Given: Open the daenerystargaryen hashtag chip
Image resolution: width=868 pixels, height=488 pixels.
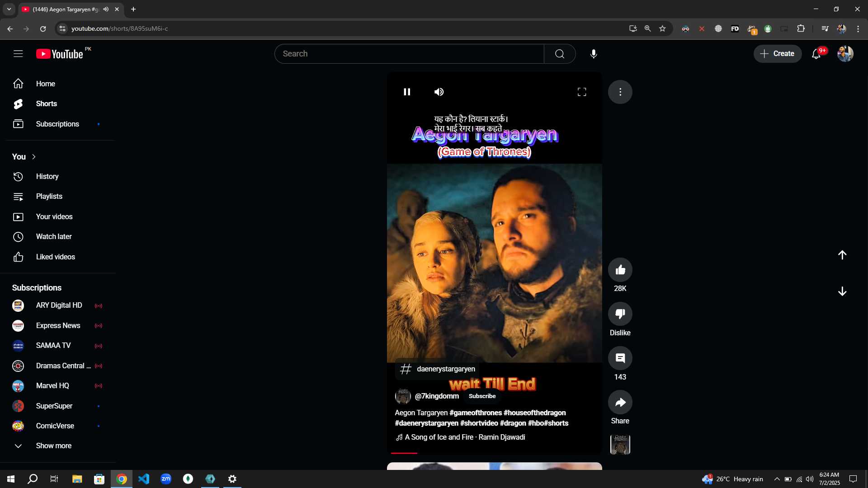Looking at the screenshot, I should point(438,369).
